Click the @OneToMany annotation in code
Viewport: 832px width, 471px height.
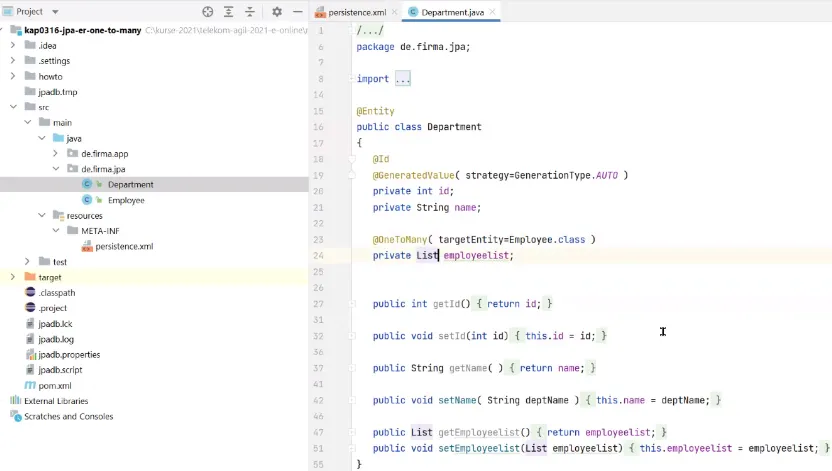click(x=400, y=240)
